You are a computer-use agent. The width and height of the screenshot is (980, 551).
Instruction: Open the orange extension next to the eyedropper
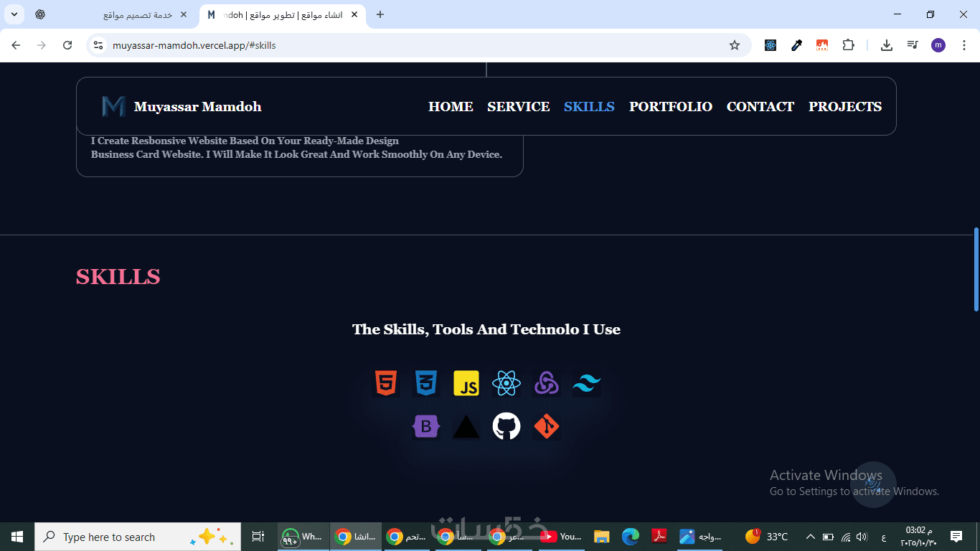point(822,45)
